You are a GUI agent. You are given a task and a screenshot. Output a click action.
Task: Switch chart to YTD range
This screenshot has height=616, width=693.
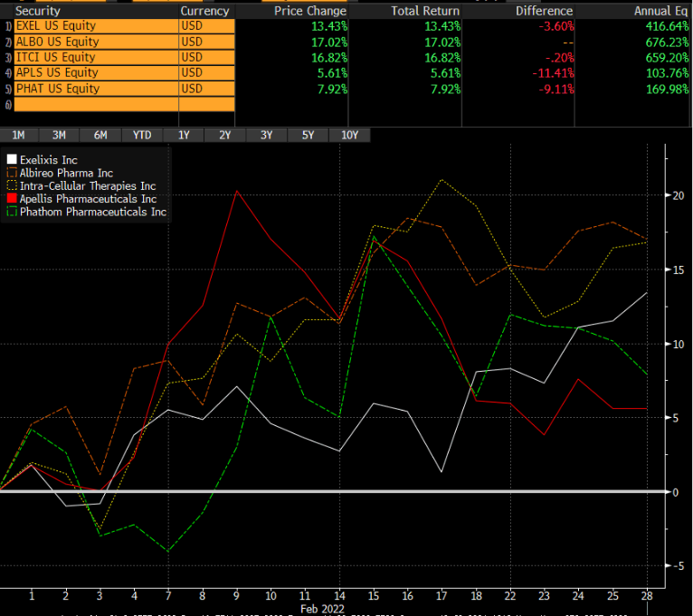tap(142, 135)
